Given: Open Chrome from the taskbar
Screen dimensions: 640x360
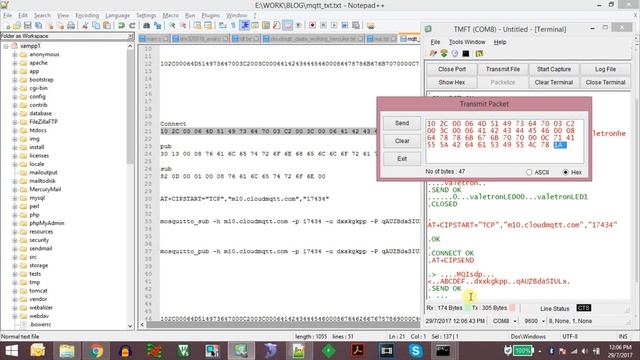Looking at the screenshot, I should coord(96,351).
